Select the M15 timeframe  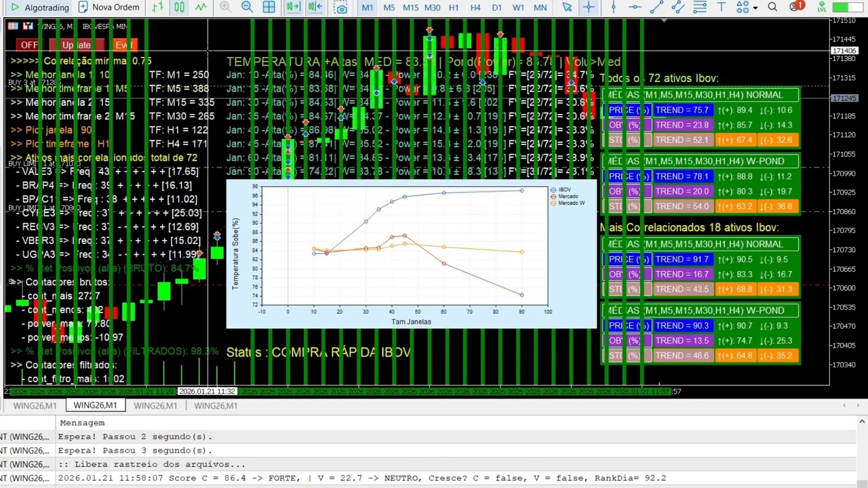click(410, 7)
